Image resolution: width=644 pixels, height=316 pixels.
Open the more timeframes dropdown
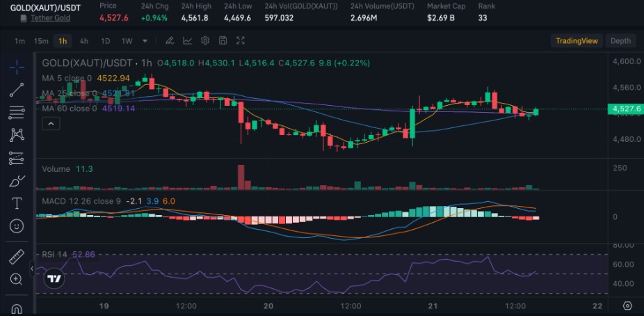pyautogui.click(x=145, y=41)
